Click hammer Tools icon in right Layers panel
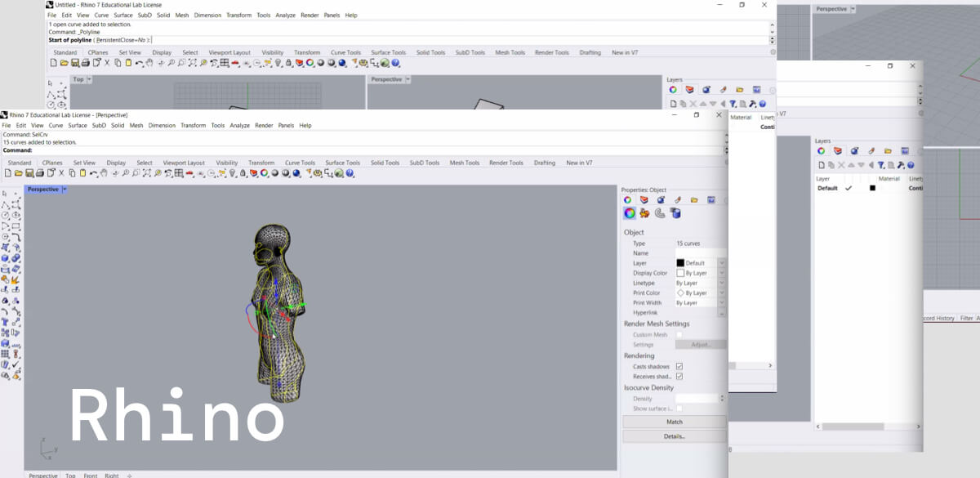The width and height of the screenshot is (980, 478). pyautogui.click(x=899, y=165)
